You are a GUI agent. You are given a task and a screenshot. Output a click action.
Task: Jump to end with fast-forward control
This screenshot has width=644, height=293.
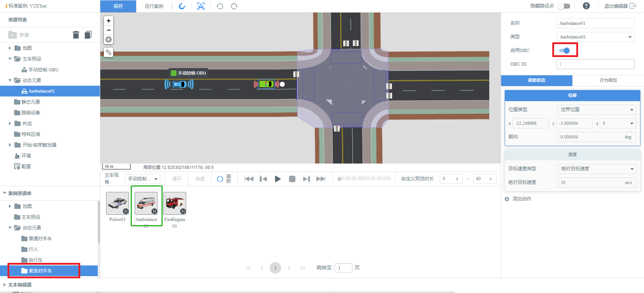click(321, 179)
